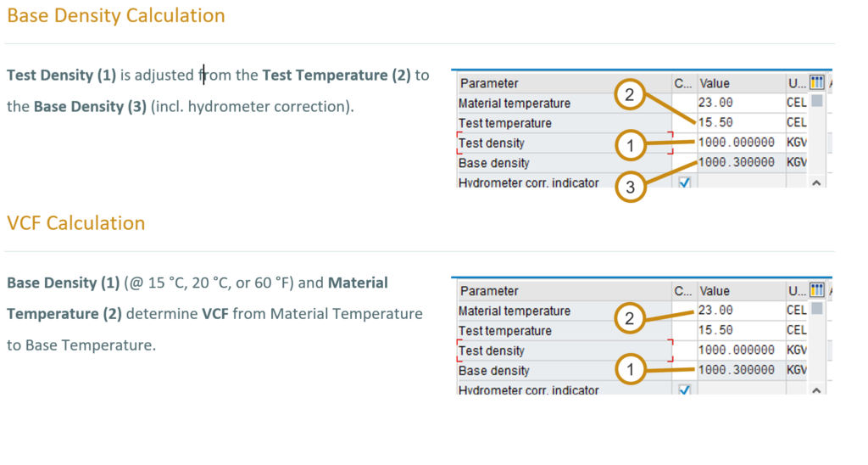
Task: Click callout circle 2 in upper table
Action: [630, 95]
